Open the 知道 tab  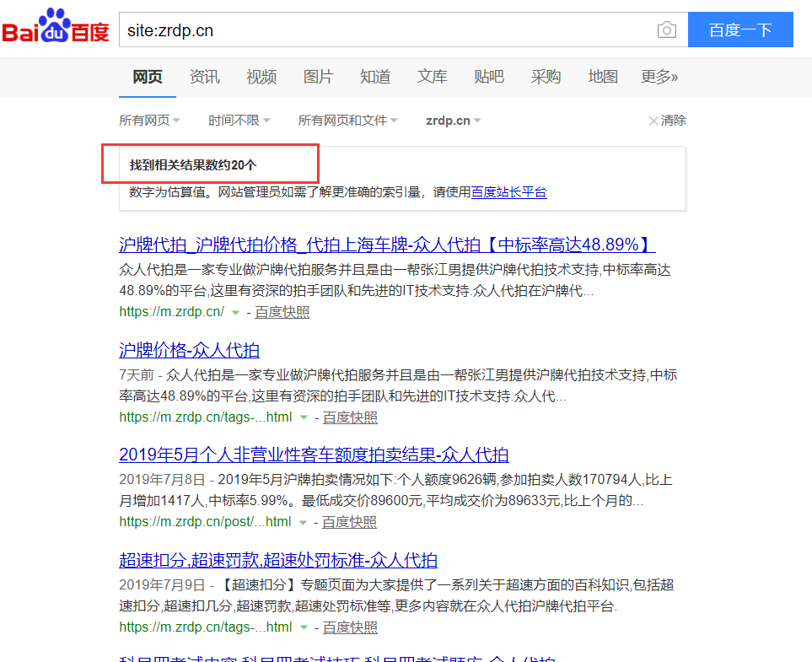[x=375, y=78]
